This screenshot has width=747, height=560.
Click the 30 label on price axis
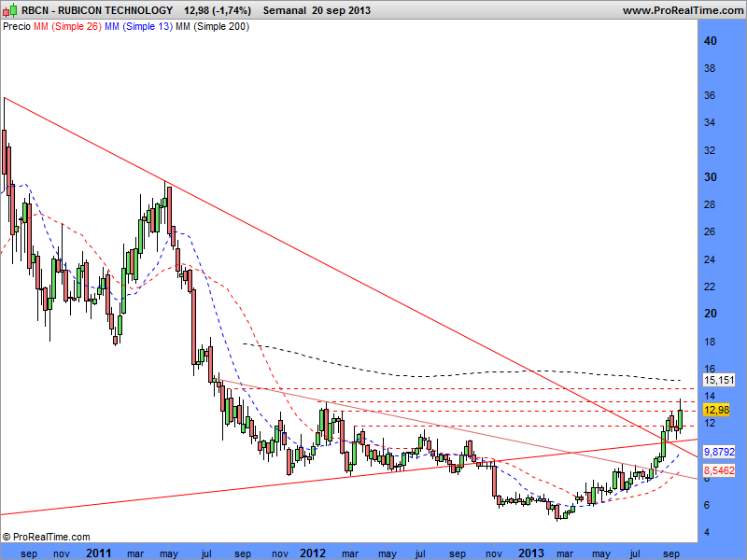click(710, 177)
